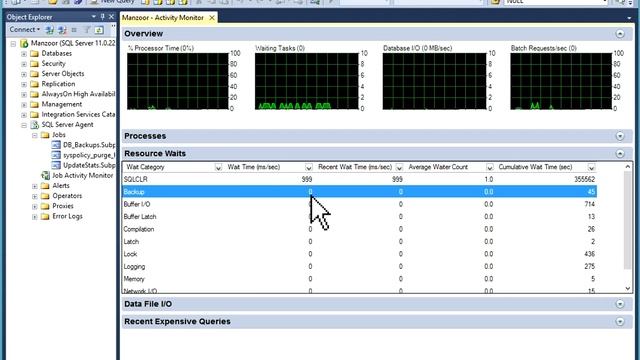Select the Buffer I/O wait category row
The width and height of the screenshot is (640, 360).
[360, 204]
